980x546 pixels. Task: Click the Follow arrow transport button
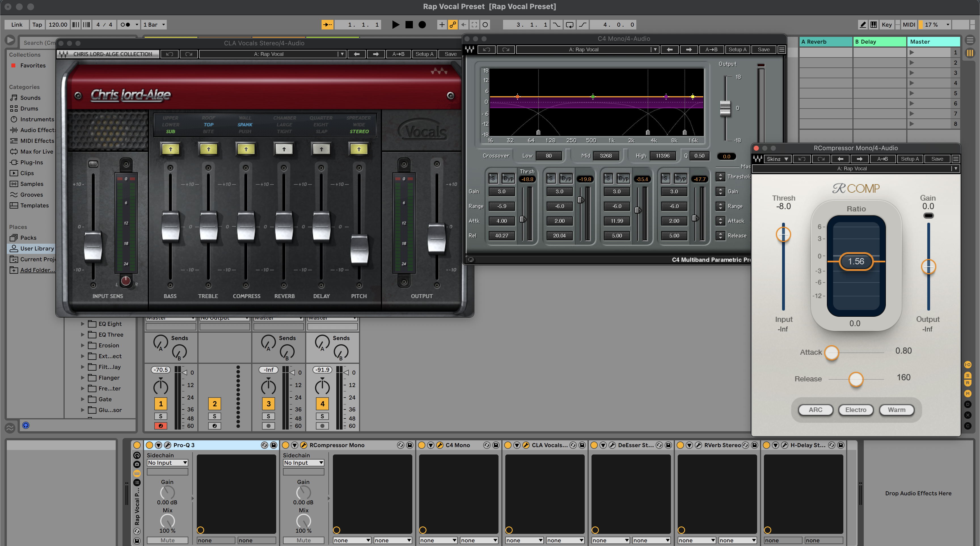(327, 25)
